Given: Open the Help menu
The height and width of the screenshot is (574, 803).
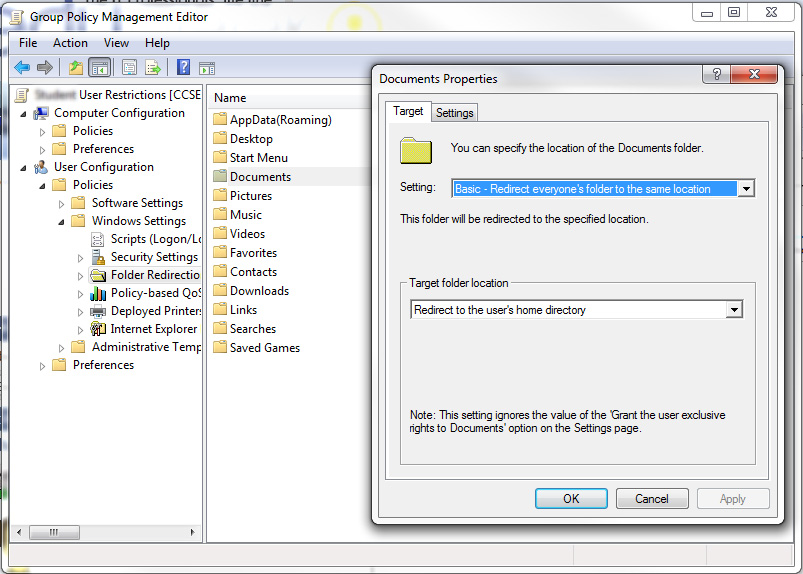Looking at the screenshot, I should (x=157, y=43).
